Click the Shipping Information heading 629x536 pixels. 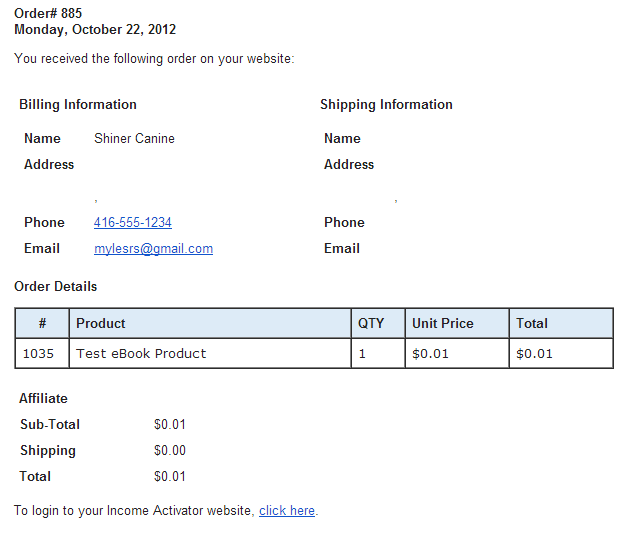click(386, 105)
